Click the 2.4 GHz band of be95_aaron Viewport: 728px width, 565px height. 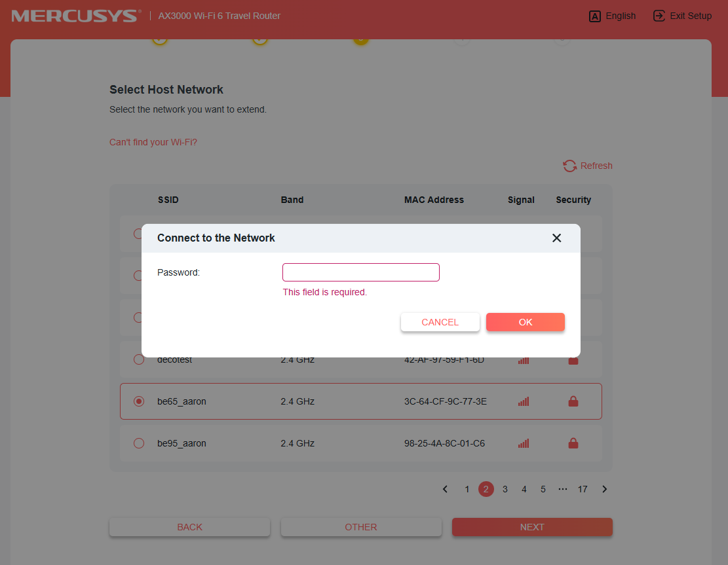(x=297, y=443)
